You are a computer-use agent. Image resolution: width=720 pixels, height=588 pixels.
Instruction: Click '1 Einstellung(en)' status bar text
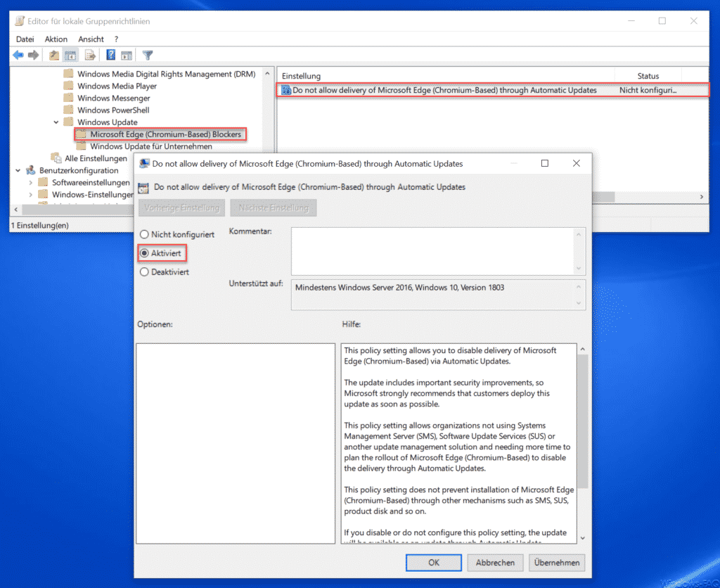tap(40, 225)
